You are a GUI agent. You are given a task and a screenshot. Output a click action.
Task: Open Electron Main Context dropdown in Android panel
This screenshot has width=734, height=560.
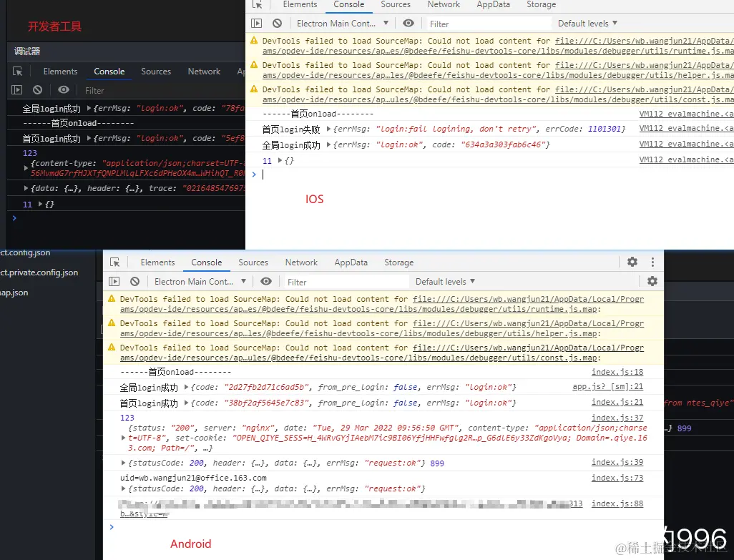click(200, 282)
